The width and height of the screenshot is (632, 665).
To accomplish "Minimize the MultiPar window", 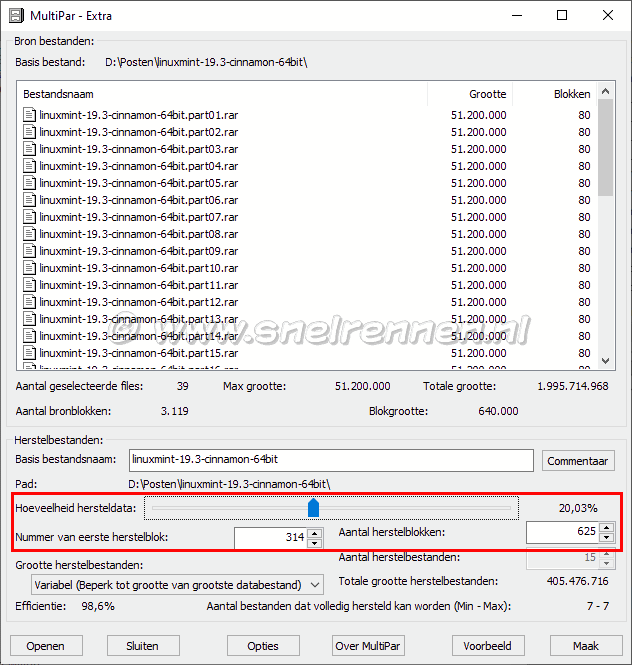I will click(x=517, y=16).
